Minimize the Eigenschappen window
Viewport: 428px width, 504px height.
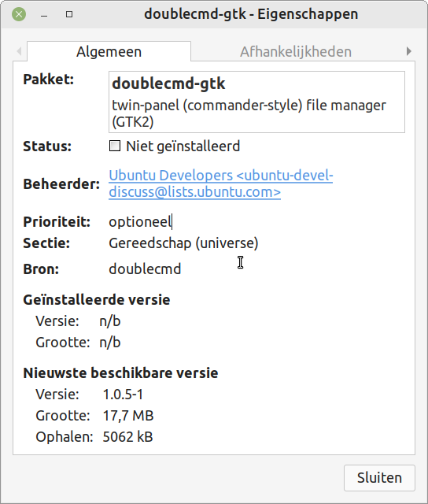point(44,15)
